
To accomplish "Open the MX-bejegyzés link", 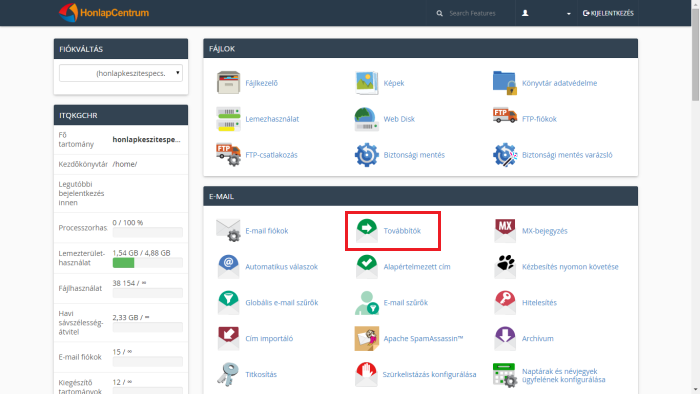I will [545, 231].
